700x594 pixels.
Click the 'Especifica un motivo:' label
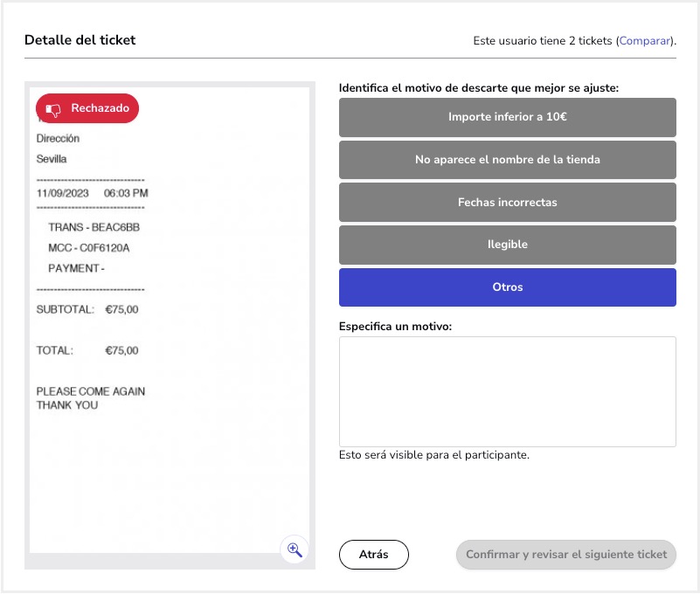tap(395, 326)
